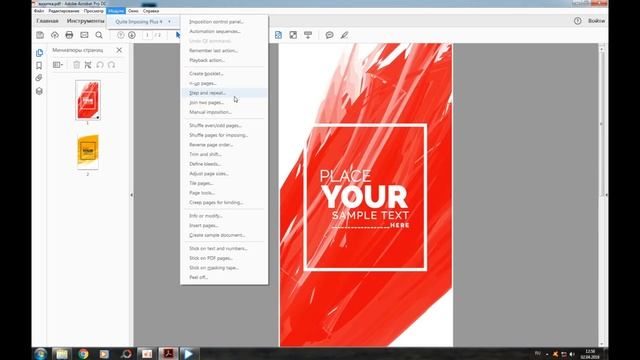Viewport: 640px width, 360px height.
Task: Click the fit page scrolling mode icon
Action: pos(278,35)
